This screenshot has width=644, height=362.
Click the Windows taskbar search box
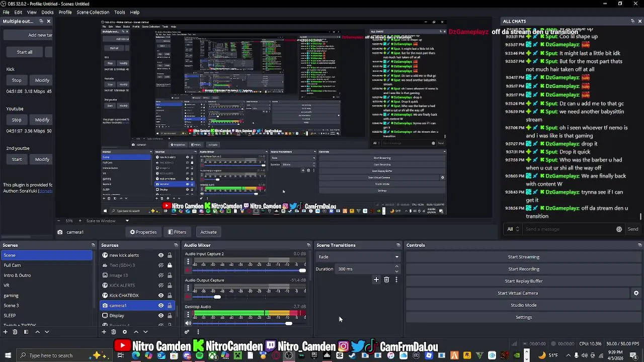(x=64, y=355)
